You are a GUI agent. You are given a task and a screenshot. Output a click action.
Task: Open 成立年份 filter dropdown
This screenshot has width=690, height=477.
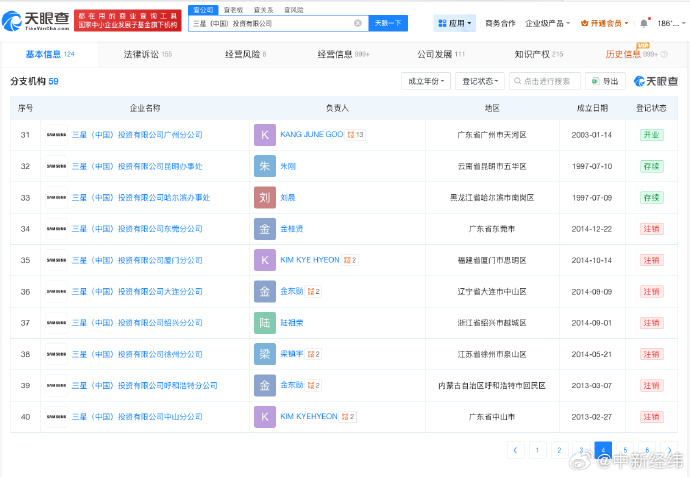[x=426, y=81]
